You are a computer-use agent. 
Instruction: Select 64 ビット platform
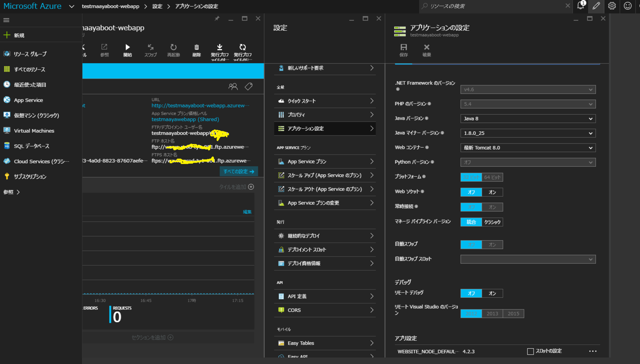coord(492,177)
